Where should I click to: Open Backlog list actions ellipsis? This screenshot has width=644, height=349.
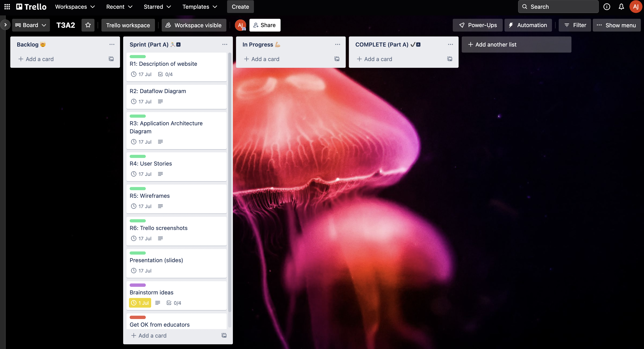pyautogui.click(x=112, y=45)
